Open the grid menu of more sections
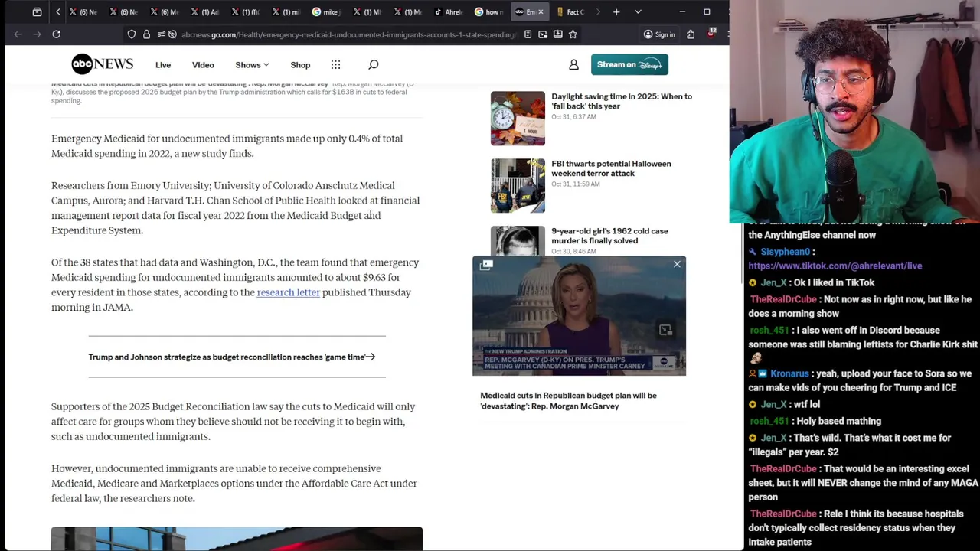 tap(335, 65)
